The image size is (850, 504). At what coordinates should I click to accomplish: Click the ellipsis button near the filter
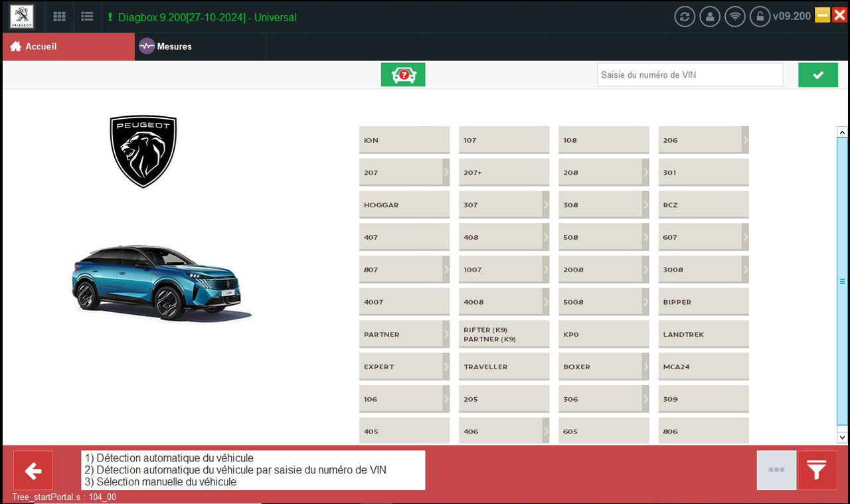point(776,470)
